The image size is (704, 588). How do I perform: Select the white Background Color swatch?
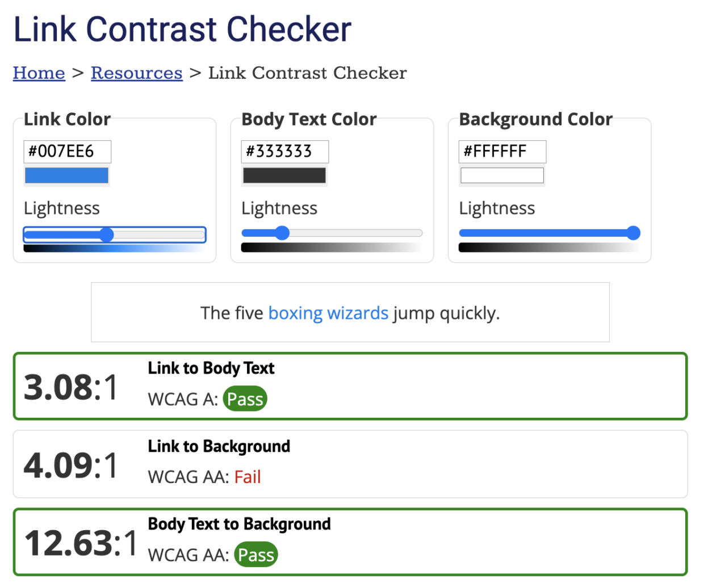pyautogui.click(x=501, y=175)
